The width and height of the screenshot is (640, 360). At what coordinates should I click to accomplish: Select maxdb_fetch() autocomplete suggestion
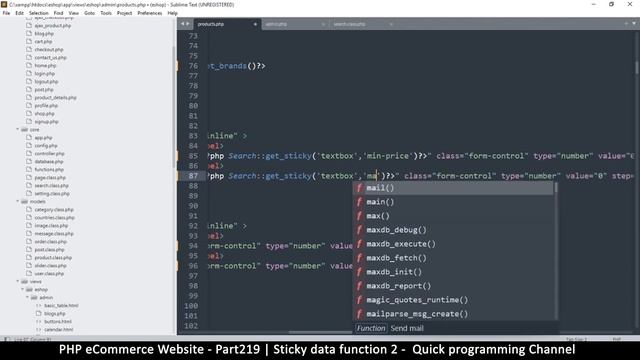453,258
